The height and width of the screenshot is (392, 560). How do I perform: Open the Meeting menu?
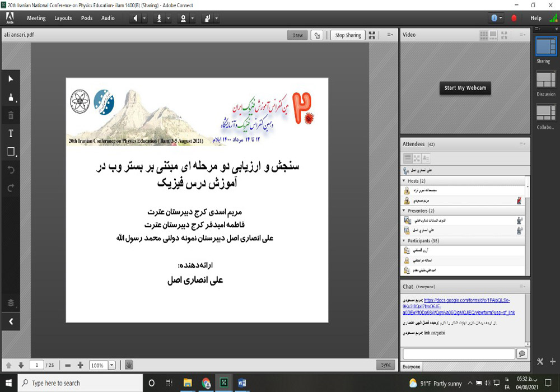click(x=36, y=18)
